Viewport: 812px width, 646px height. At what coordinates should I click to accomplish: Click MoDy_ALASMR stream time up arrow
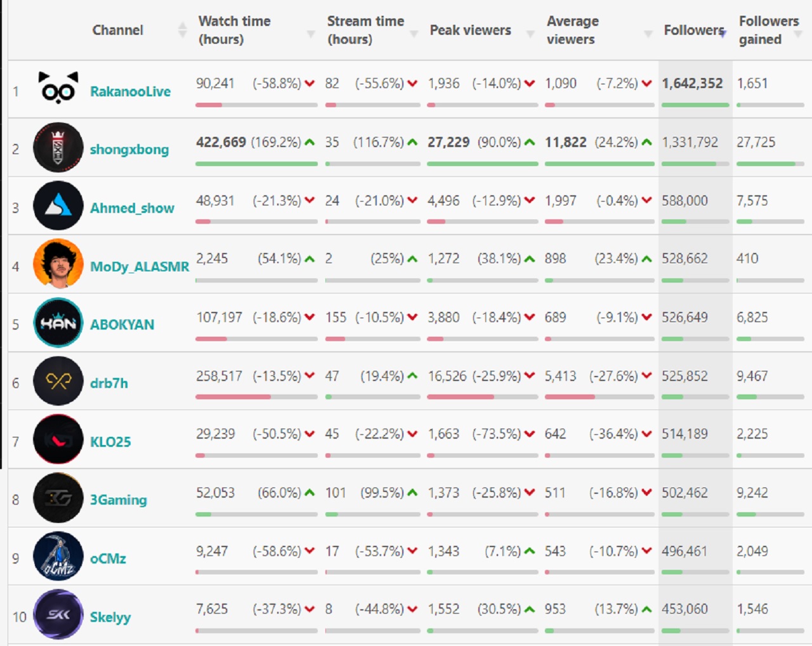click(x=412, y=259)
